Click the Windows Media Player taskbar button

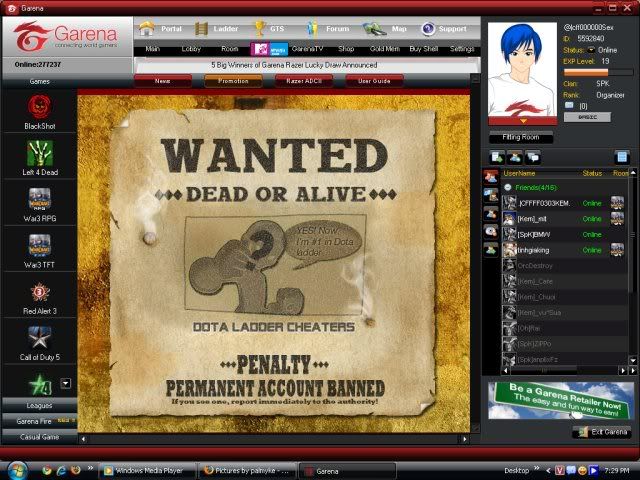pos(147,471)
